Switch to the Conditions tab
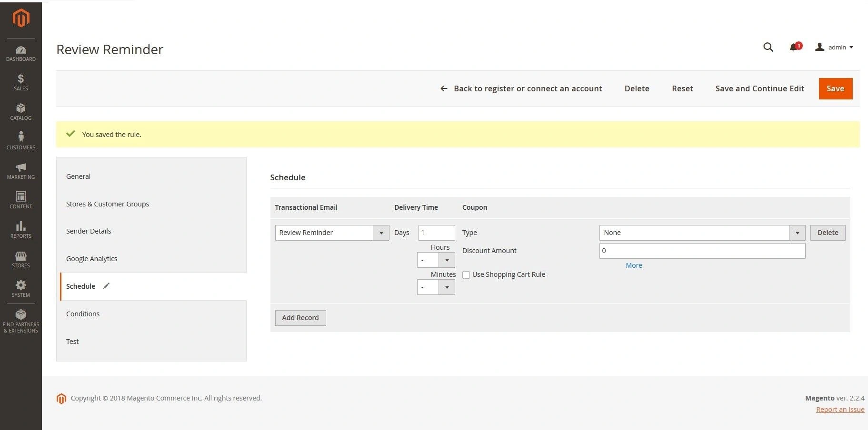The image size is (868, 430). [83, 313]
